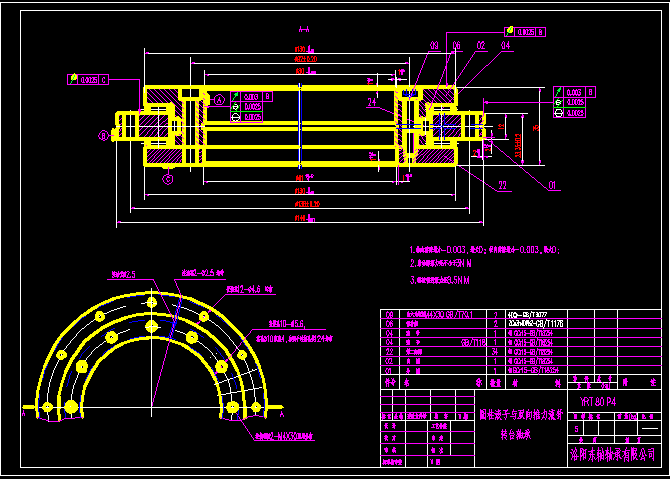This screenshot has width=670, height=479.
Task: Click the datum B circle on left
Action: (102, 132)
